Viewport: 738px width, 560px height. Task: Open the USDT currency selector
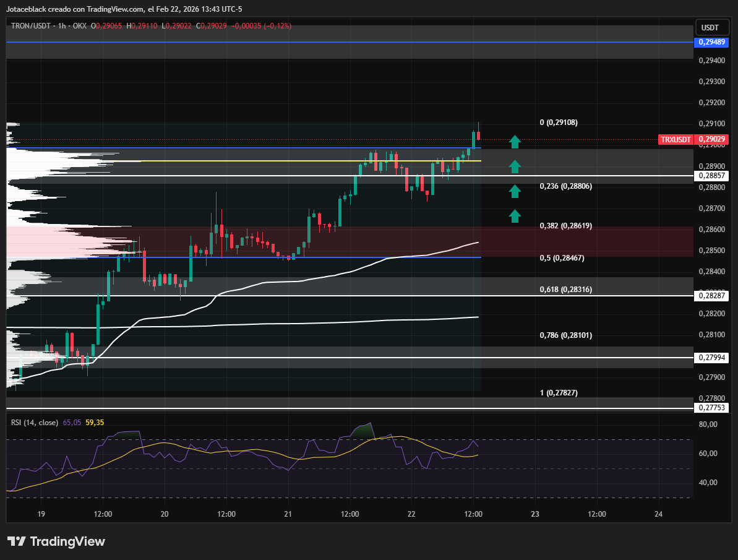[710, 28]
